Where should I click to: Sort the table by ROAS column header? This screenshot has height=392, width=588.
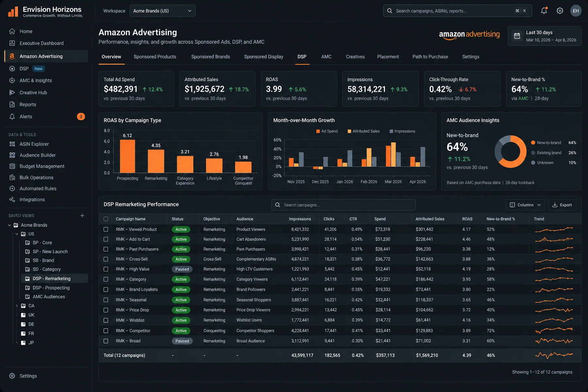[467, 219]
